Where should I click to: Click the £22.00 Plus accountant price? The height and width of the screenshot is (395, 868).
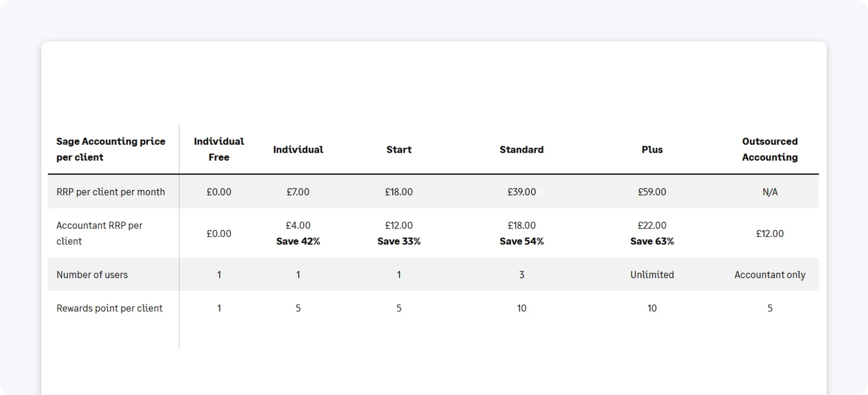point(652,225)
